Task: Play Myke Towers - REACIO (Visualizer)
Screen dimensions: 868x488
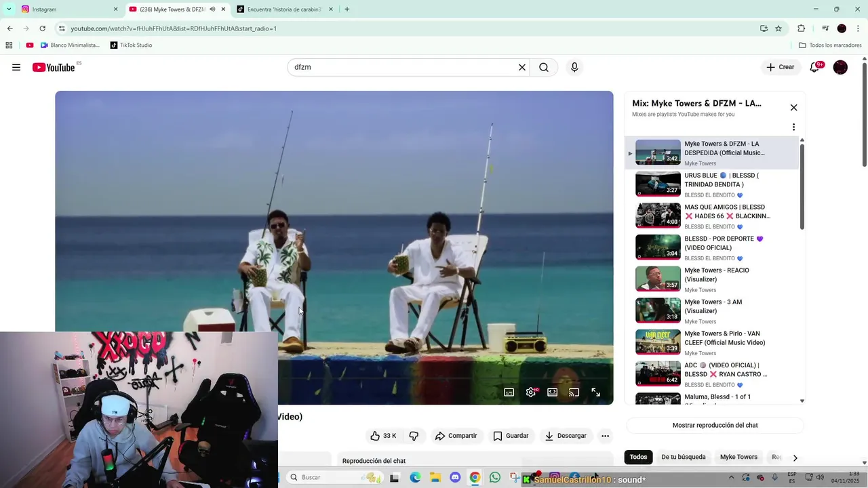Action: point(712,279)
